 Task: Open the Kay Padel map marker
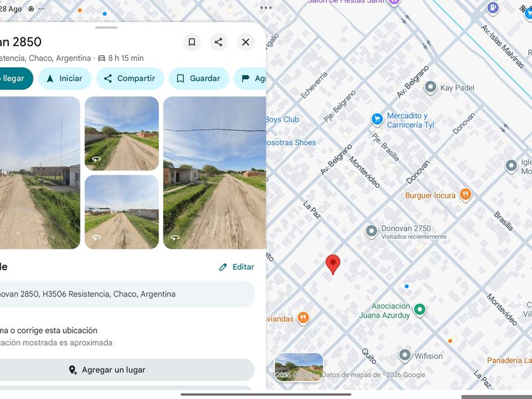[431, 87]
